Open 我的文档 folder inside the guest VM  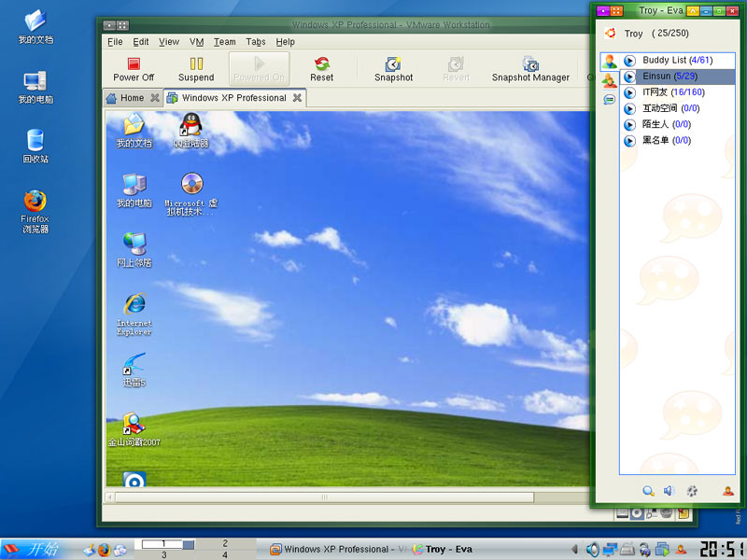point(134,130)
